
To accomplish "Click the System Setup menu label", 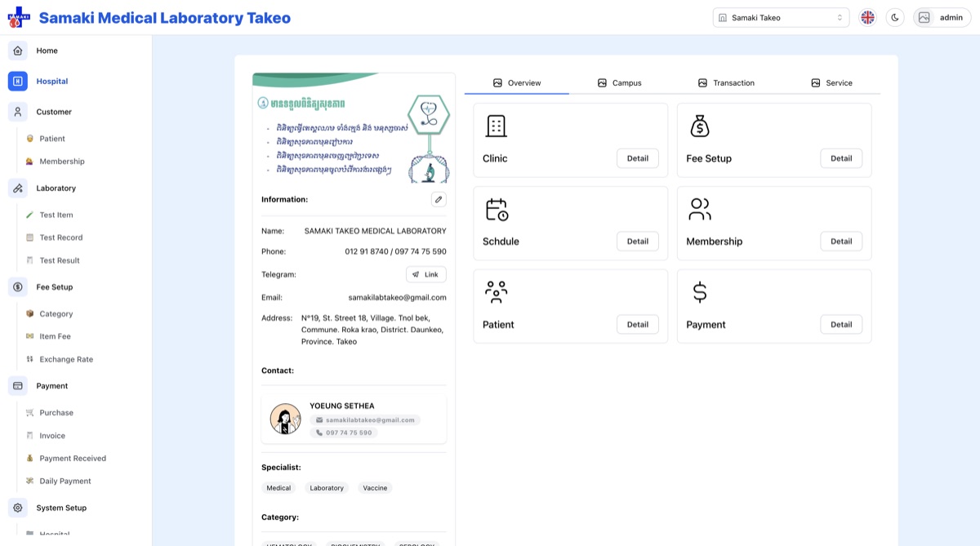I will [x=61, y=508].
